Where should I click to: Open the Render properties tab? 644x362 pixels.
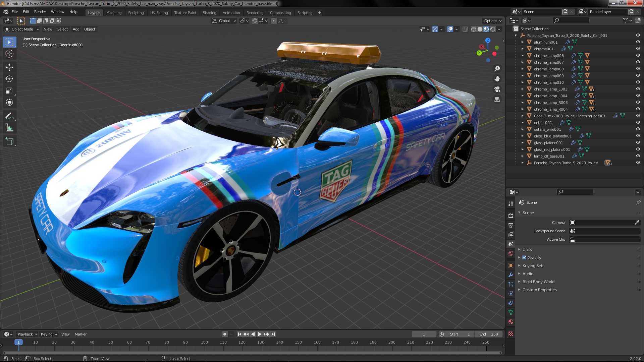pos(511,216)
